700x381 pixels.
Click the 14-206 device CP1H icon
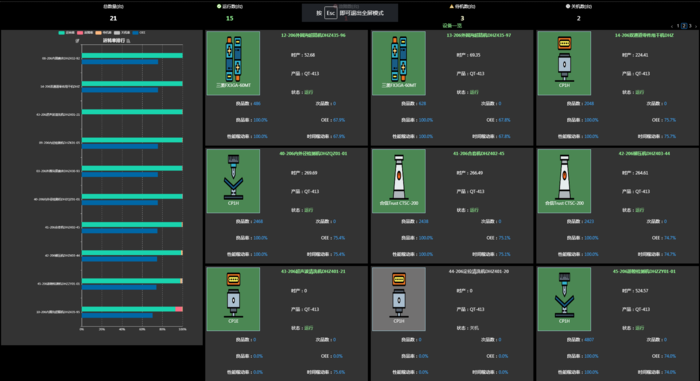click(x=564, y=63)
